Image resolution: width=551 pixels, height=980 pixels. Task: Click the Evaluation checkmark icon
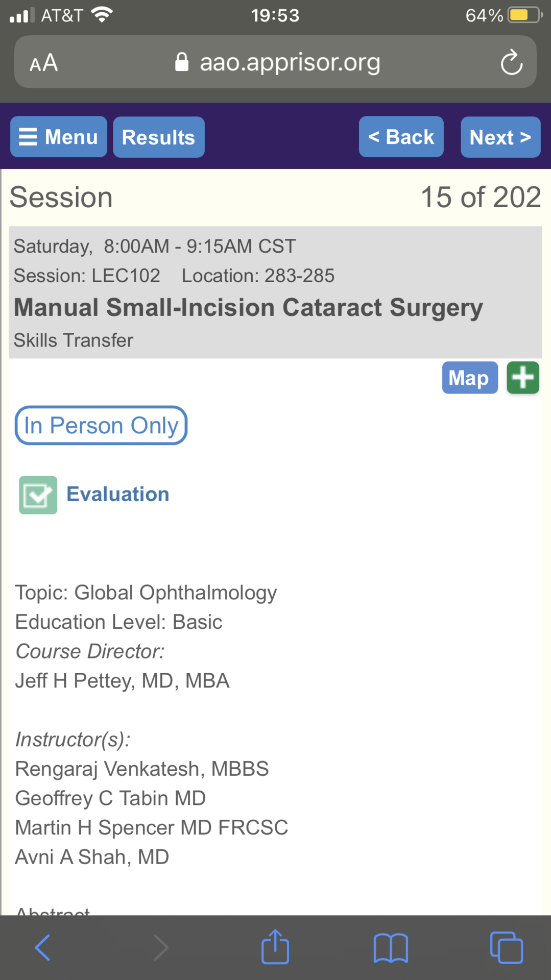[38, 495]
